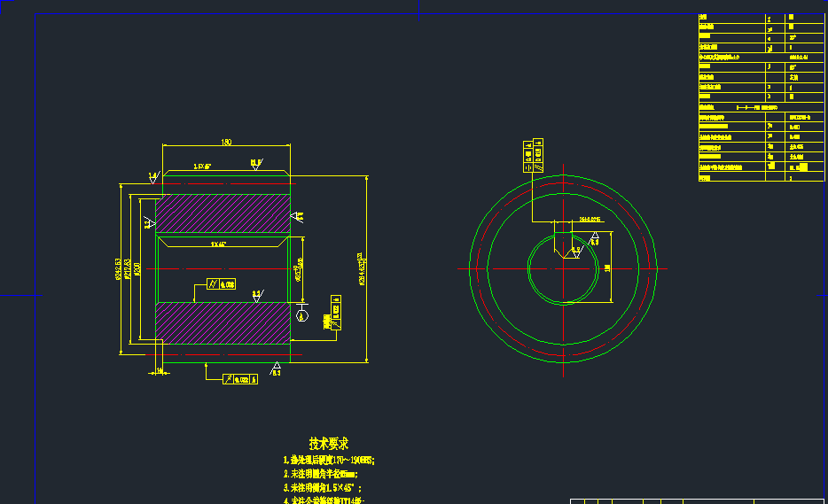Viewport: 828px width, 504px height.
Task: Pick the 1.6 roughness symbol at section top-left
Action: coord(153,177)
